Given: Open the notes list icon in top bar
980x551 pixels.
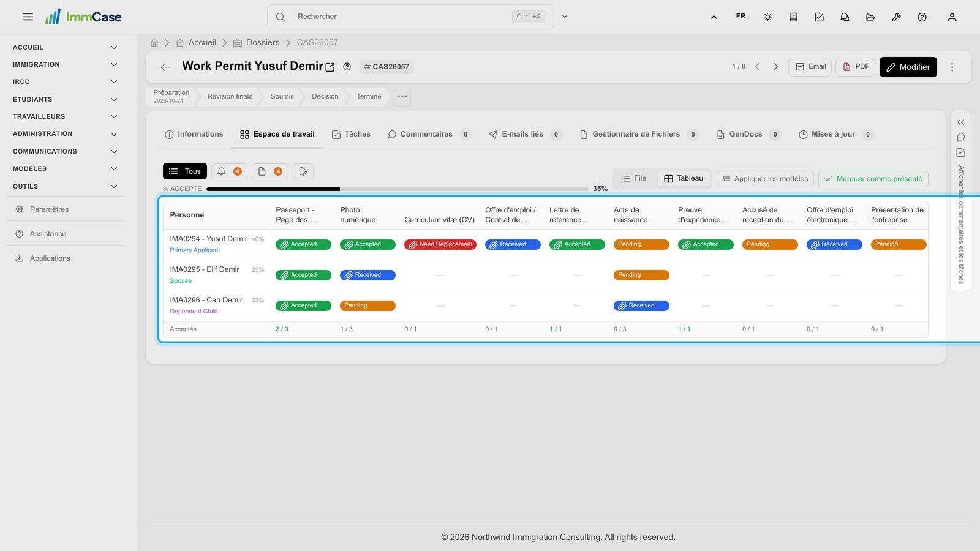Looking at the screenshot, I should pyautogui.click(x=793, y=17).
